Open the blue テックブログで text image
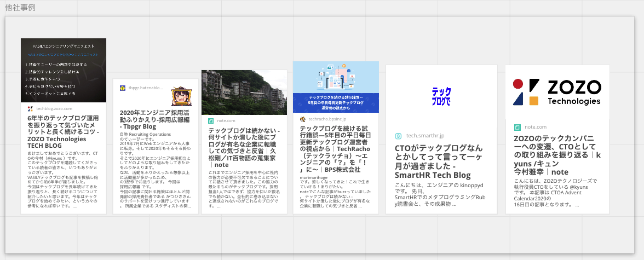Image resolution: width=644 pixels, height=260 pixels. [x=441, y=96]
